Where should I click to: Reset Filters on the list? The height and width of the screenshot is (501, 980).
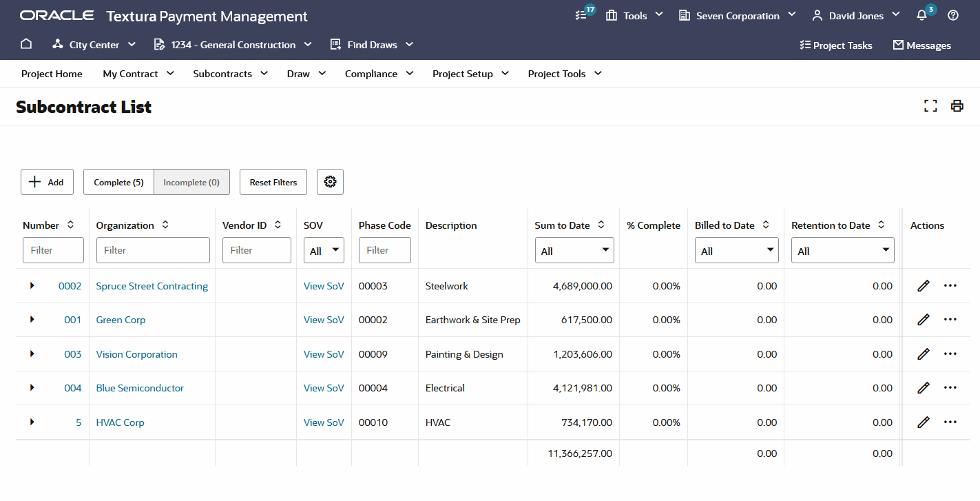pyautogui.click(x=273, y=182)
